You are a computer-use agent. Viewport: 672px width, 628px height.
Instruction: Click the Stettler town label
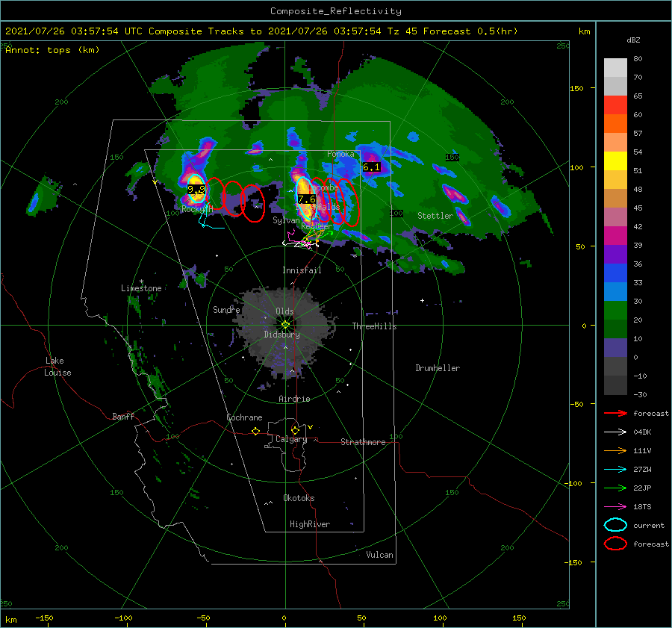[x=435, y=216]
